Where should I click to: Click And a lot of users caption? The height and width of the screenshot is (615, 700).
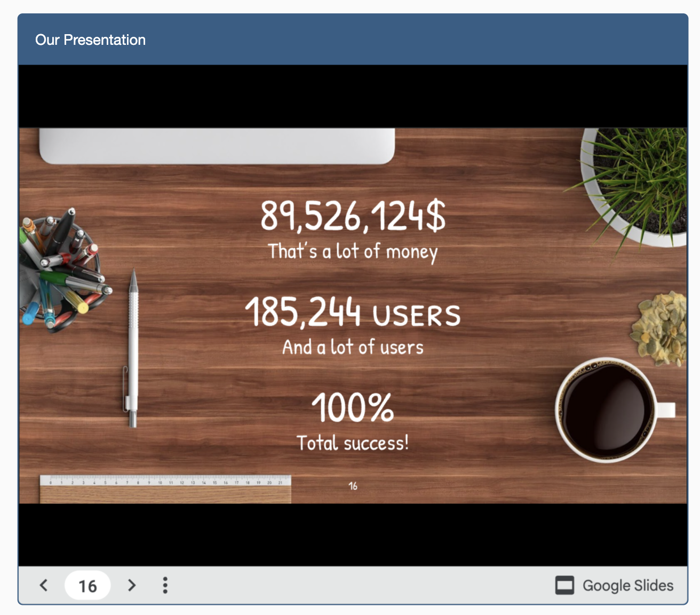352,347
